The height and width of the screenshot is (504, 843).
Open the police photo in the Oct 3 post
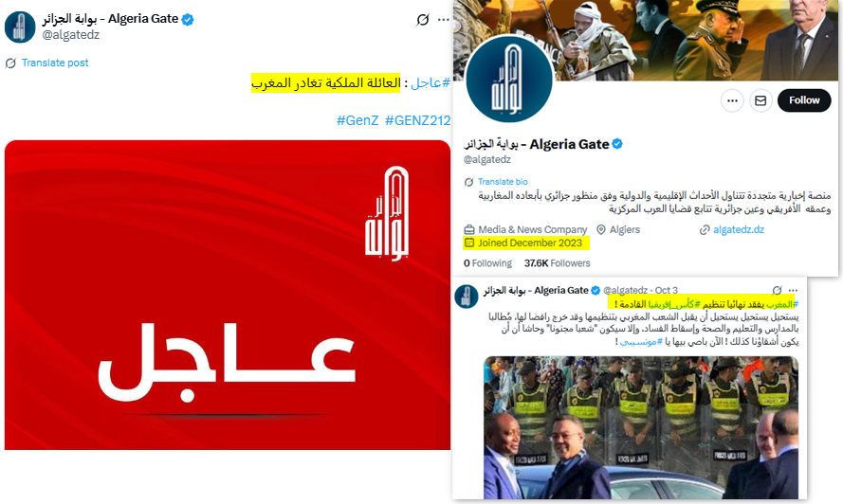[x=641, y=427]
